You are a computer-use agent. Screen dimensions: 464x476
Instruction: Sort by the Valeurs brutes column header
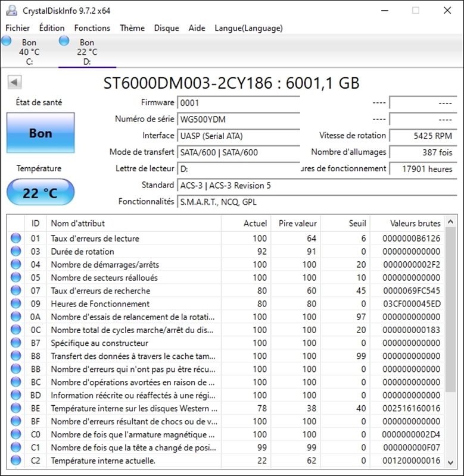point(415,223)
